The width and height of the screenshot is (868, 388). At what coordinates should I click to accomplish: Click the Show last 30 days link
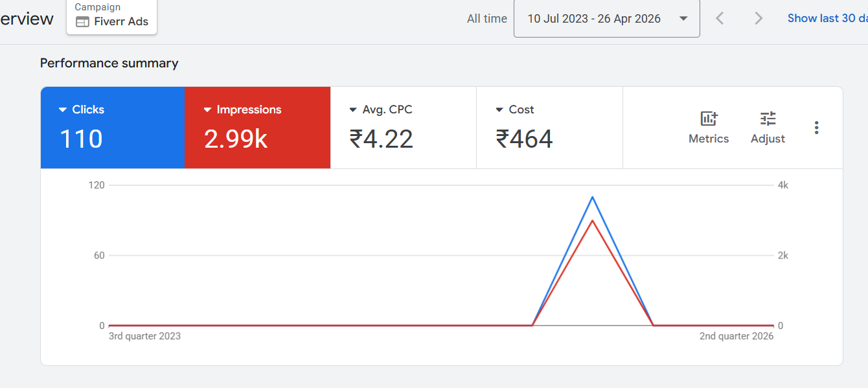click(827, 18)
